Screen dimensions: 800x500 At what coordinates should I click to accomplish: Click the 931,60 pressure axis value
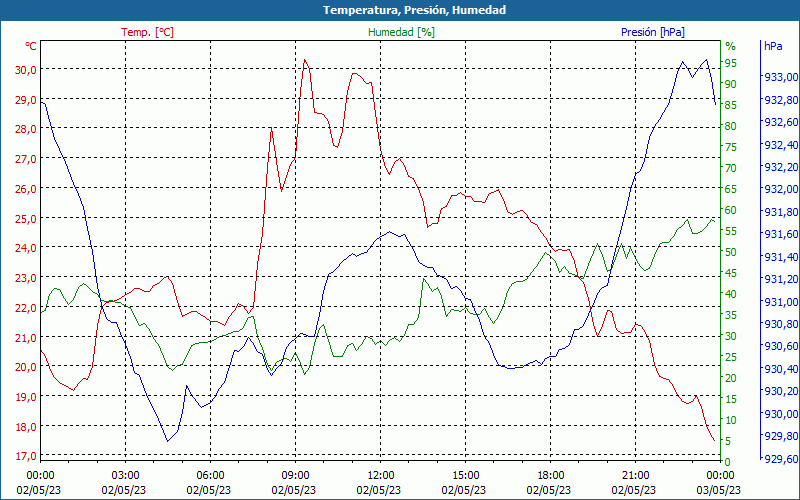[x=780, y=234]
